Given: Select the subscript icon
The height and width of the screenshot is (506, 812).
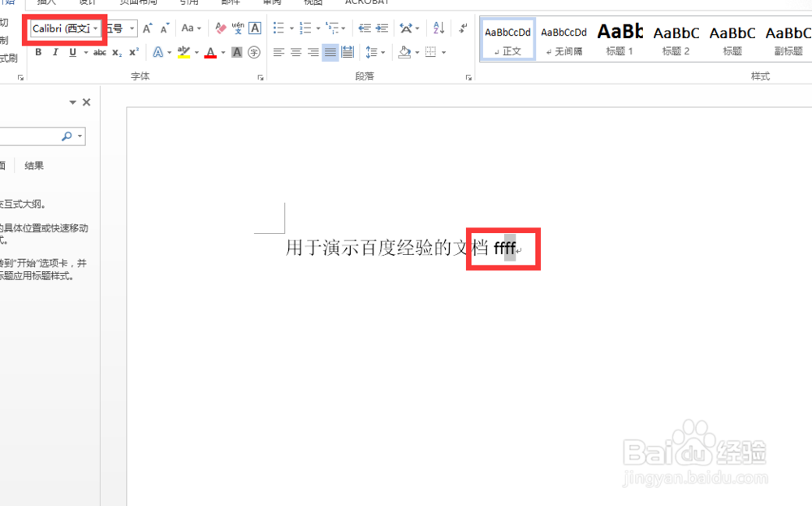Looking at the screenshot, I should click(116, 52).
